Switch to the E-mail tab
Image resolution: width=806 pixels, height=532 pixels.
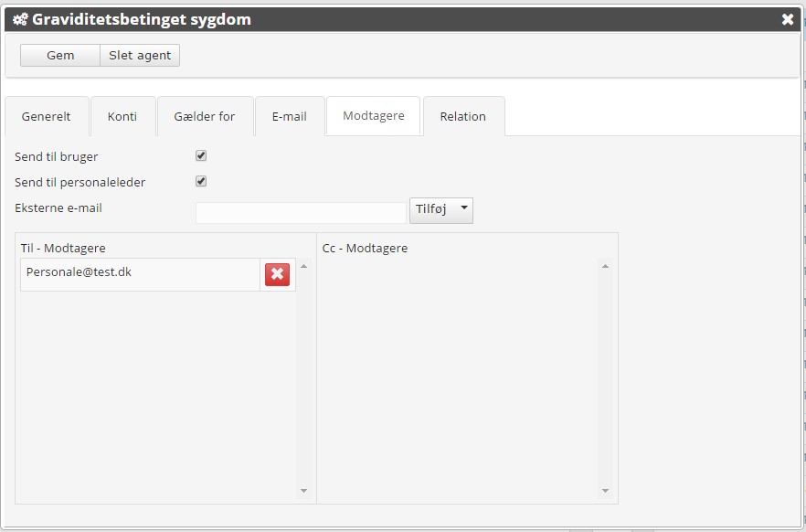coord(289,116)
